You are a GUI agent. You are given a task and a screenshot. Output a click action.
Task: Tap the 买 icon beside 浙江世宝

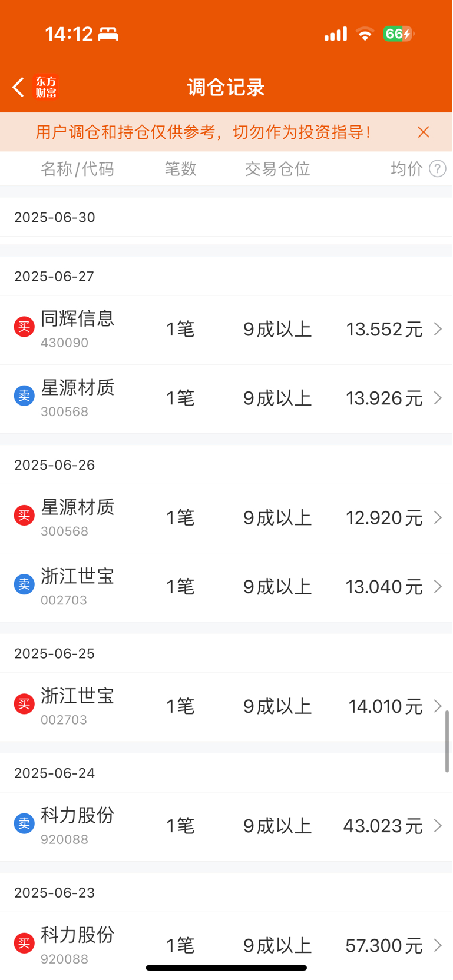point(24,704)
